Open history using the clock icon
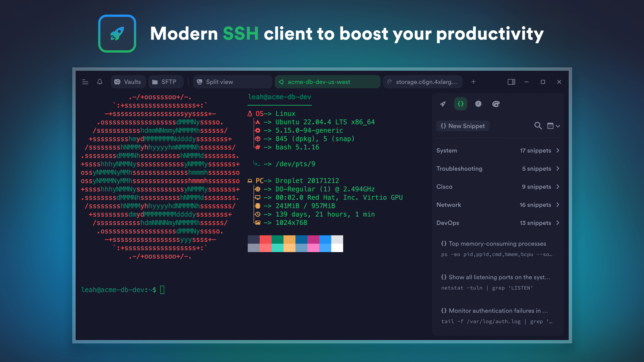Screen dimensions: 644x362 (x=478, y=104)
